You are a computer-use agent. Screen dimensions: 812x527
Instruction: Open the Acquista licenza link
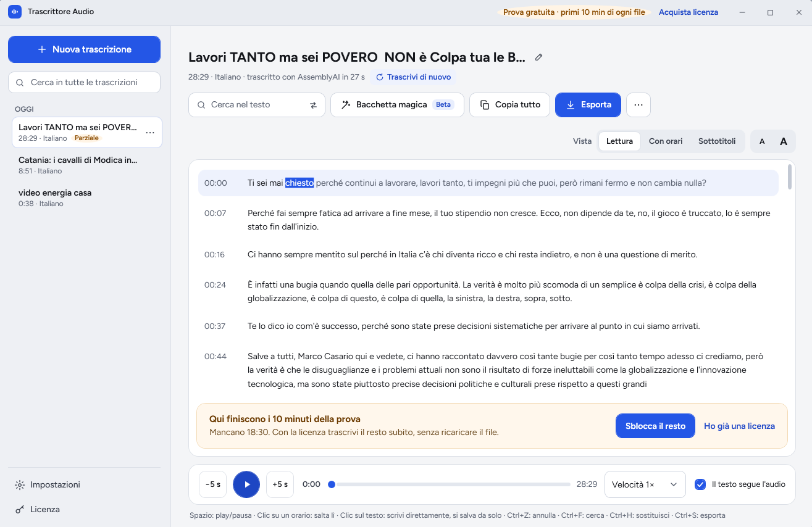[x=689, y=12]
